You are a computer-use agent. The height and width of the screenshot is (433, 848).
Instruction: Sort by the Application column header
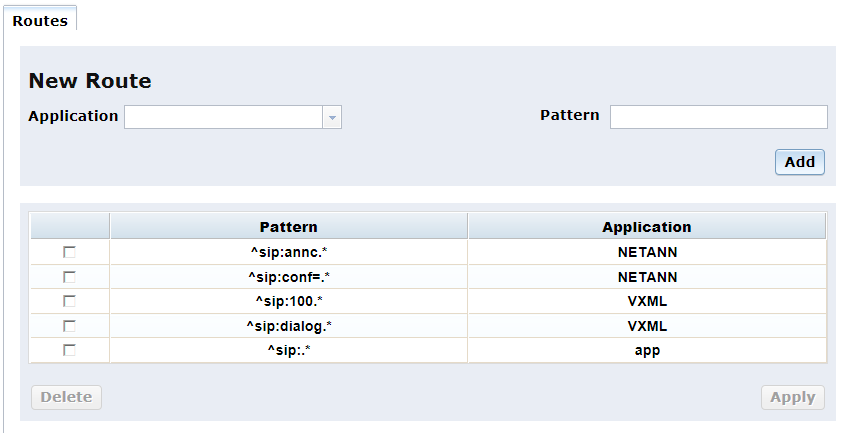(646, 227)
